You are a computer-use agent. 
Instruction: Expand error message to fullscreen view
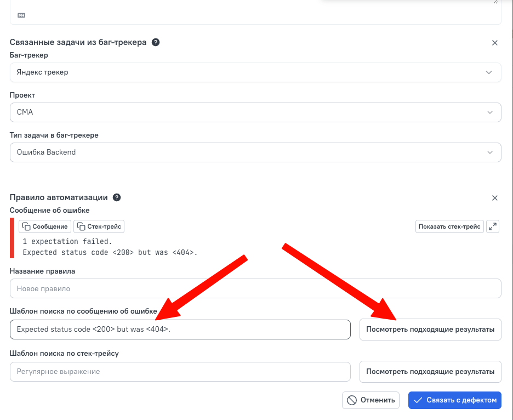493,226
